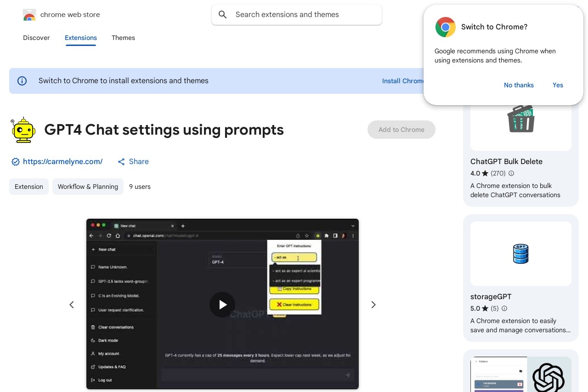
Task: Click the Share icon
Action: tap(121, 162)
